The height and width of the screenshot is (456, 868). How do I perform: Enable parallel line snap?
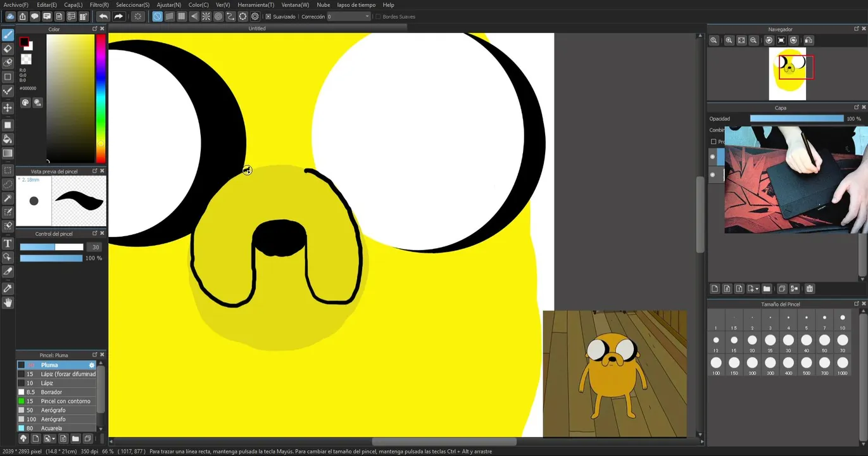(170, 16)
